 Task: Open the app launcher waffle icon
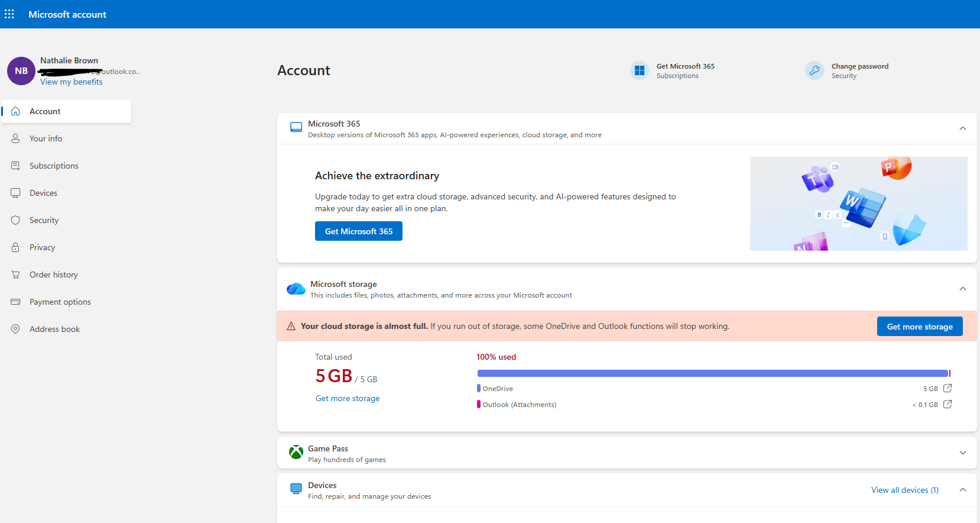pos(9,14)
